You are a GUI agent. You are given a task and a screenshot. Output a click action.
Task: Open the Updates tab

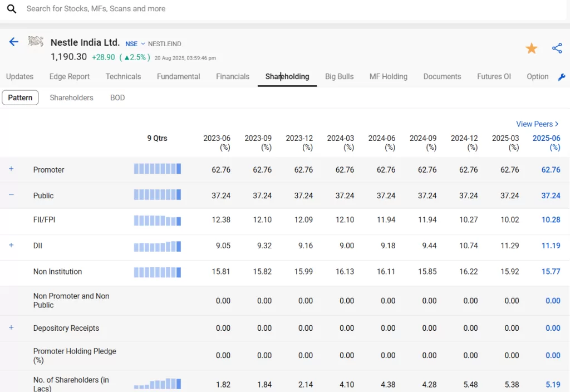click(19, 77)
